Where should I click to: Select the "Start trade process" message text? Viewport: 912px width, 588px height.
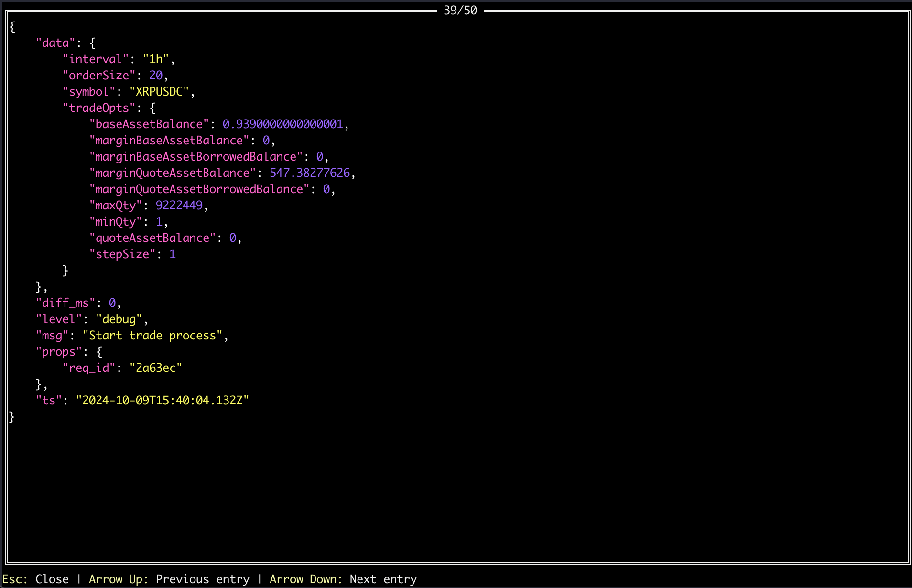point(152,336)
